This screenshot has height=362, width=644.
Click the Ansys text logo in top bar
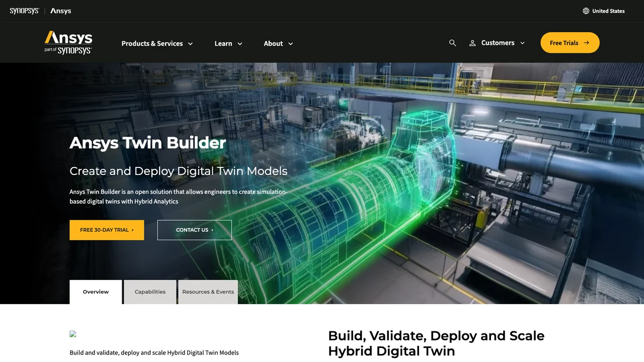click(x=60, y=11)
